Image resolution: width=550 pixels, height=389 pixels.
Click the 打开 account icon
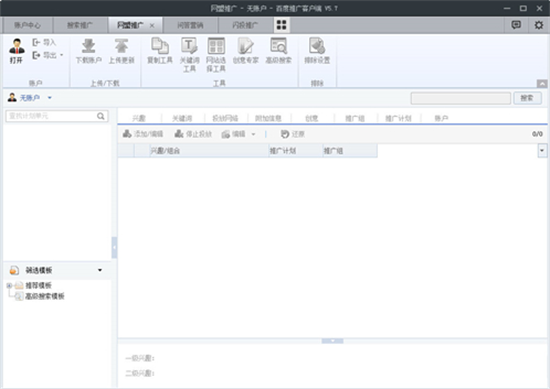pos(16,51)
